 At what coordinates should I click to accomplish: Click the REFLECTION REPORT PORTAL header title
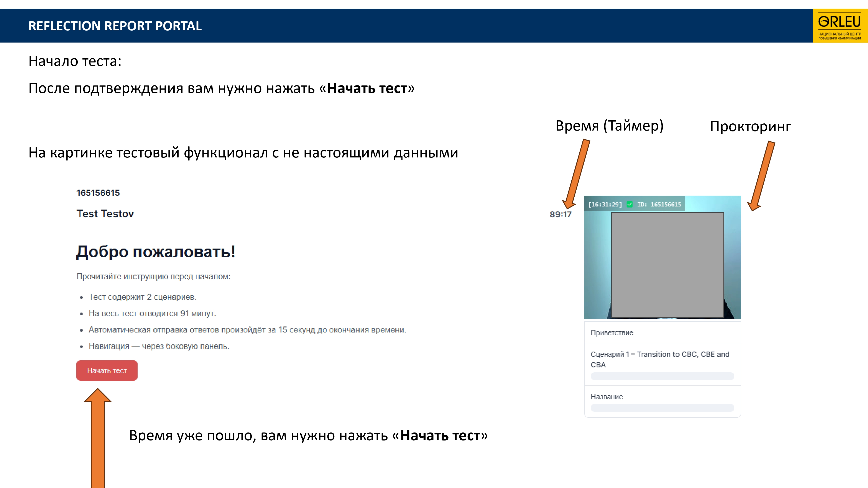115,26
